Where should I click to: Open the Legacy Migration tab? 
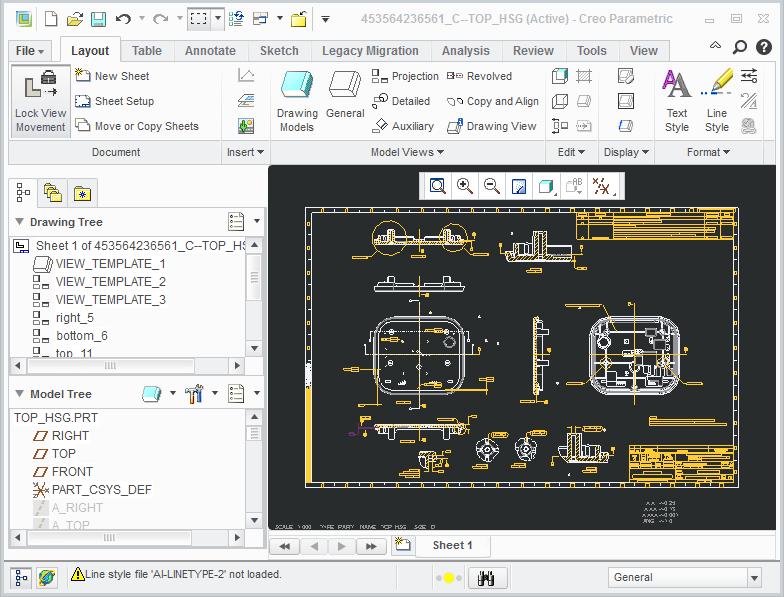(x=370, y=51)
